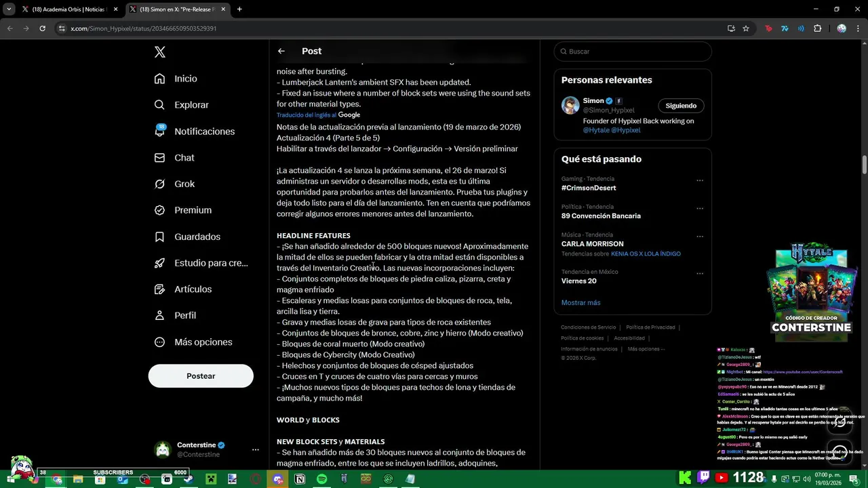Click the X logo in sidebar
The width and height of the screenshot is (868, 488).
(x=160, y=52)
